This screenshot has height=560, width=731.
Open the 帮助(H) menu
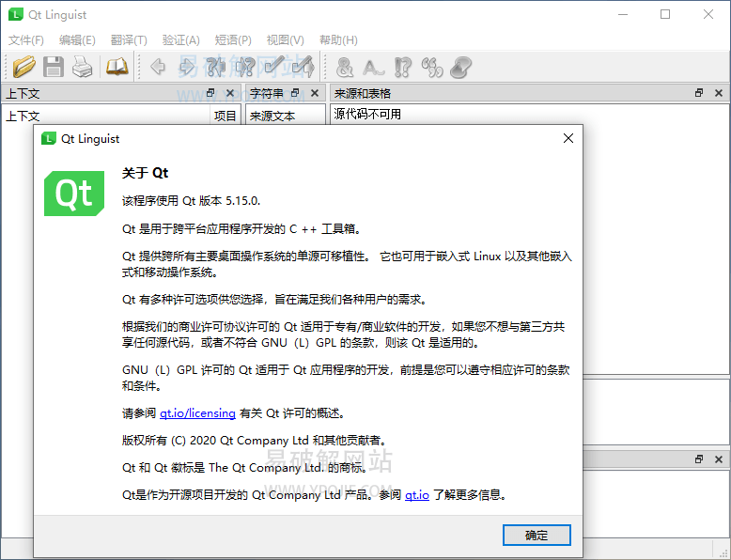point(338,40)
